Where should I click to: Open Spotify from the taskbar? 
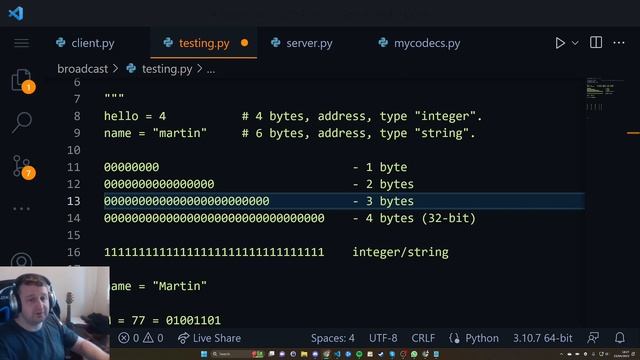(x=359, y=354)
